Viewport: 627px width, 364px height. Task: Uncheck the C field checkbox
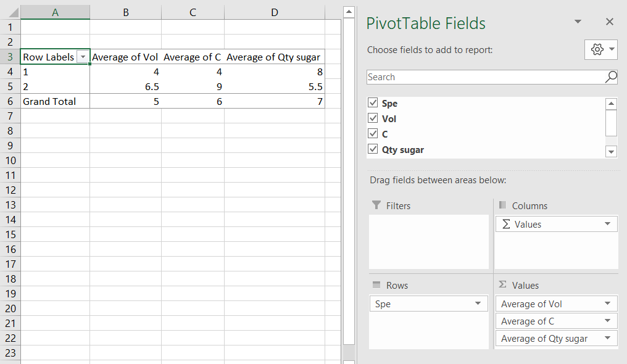pyautogui.click(x=373, y=134)
